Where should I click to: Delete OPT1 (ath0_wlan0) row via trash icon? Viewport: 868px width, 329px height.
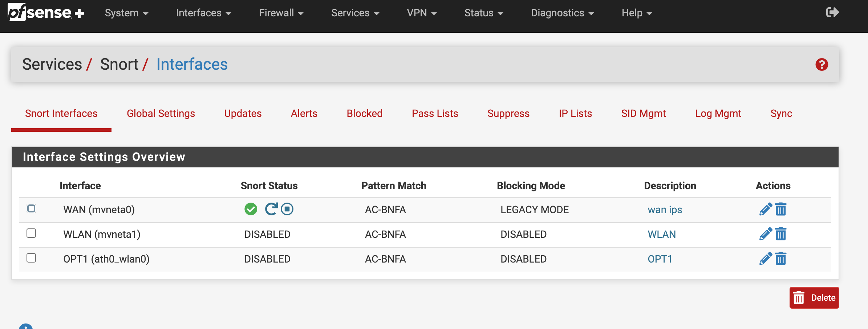[x=780, y=259]
